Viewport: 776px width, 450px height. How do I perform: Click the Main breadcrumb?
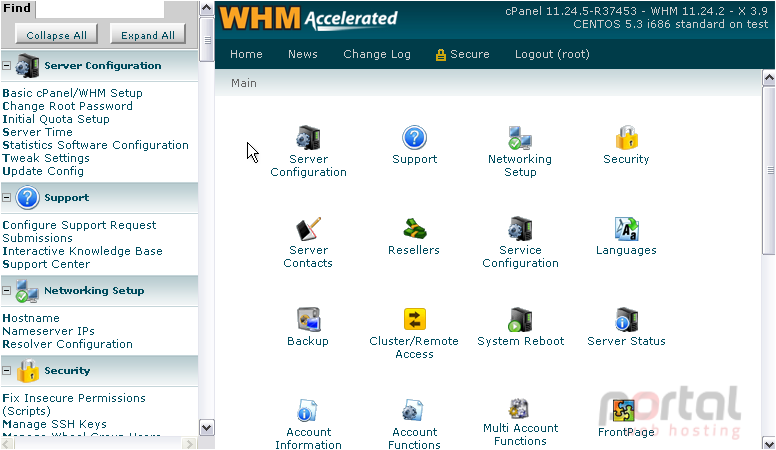click(x=244, y=83)
